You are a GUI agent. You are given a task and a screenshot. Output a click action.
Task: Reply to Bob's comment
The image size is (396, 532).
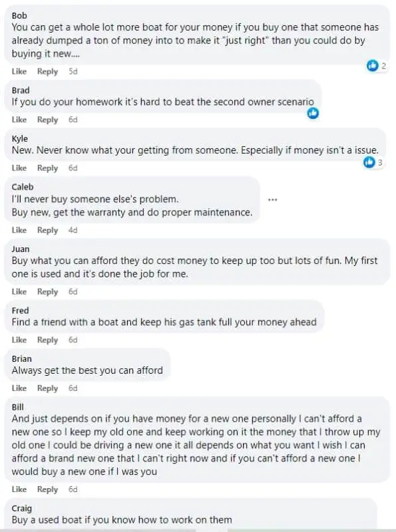47,72
